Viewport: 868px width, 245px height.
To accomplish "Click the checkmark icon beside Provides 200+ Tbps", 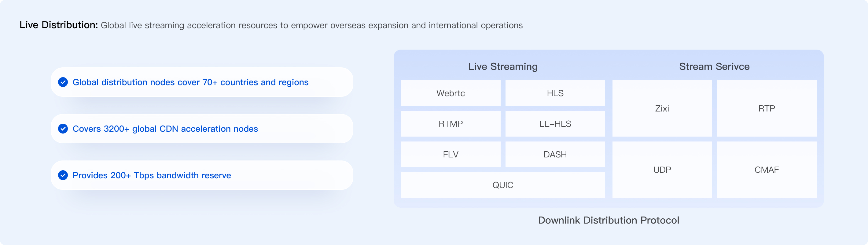I will [63, 175].
